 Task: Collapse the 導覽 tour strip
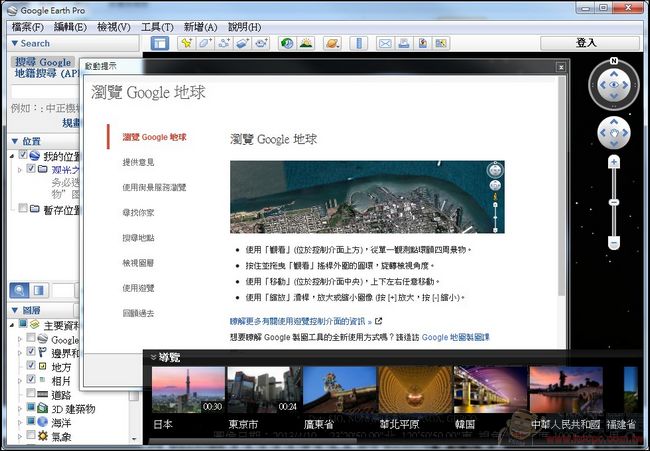point(153,357)
